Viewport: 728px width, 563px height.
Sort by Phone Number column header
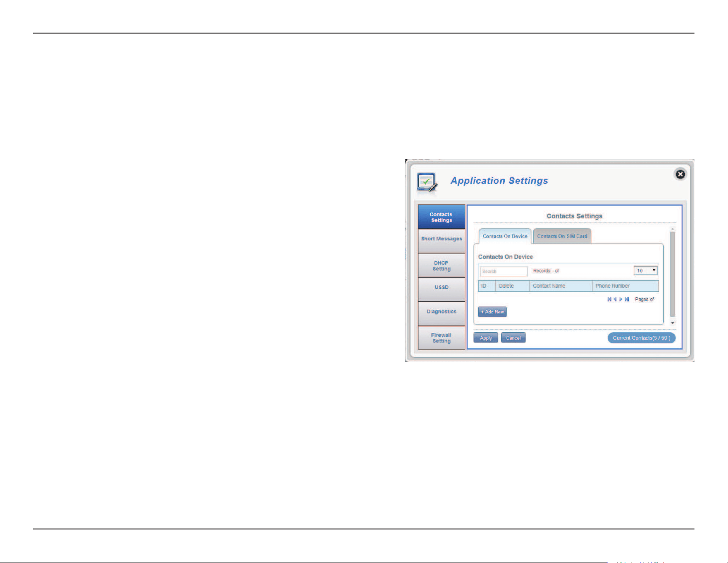tap(626, 286)
